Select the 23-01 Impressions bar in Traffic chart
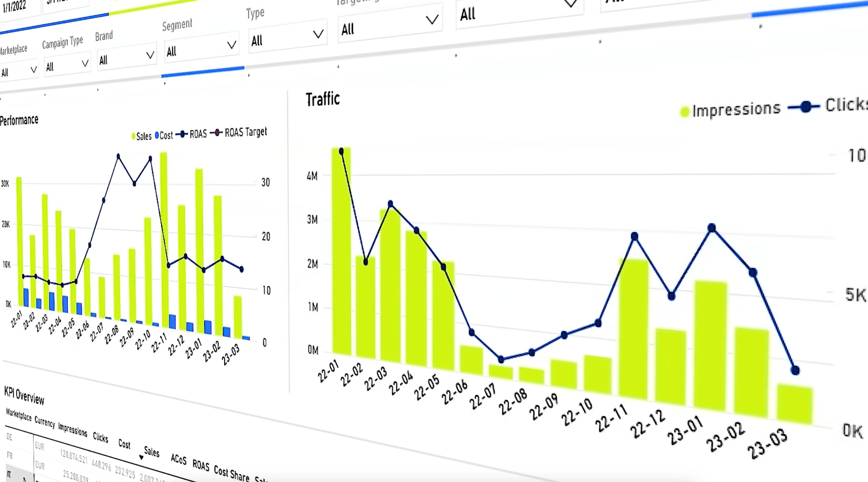The image size is (868, 482). coord(710,345)
